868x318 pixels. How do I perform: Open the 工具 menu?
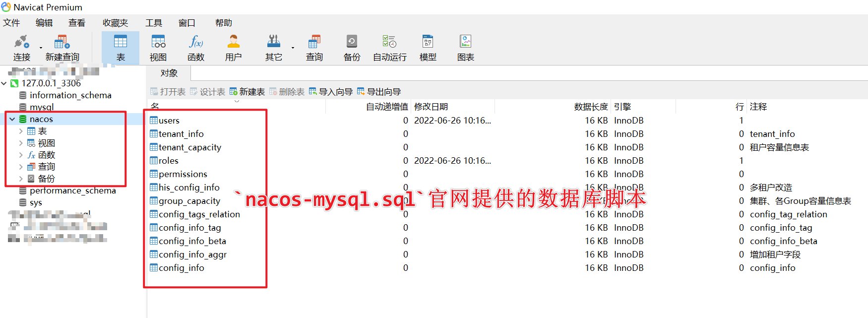pyautogui.click(x=154, y=23)
